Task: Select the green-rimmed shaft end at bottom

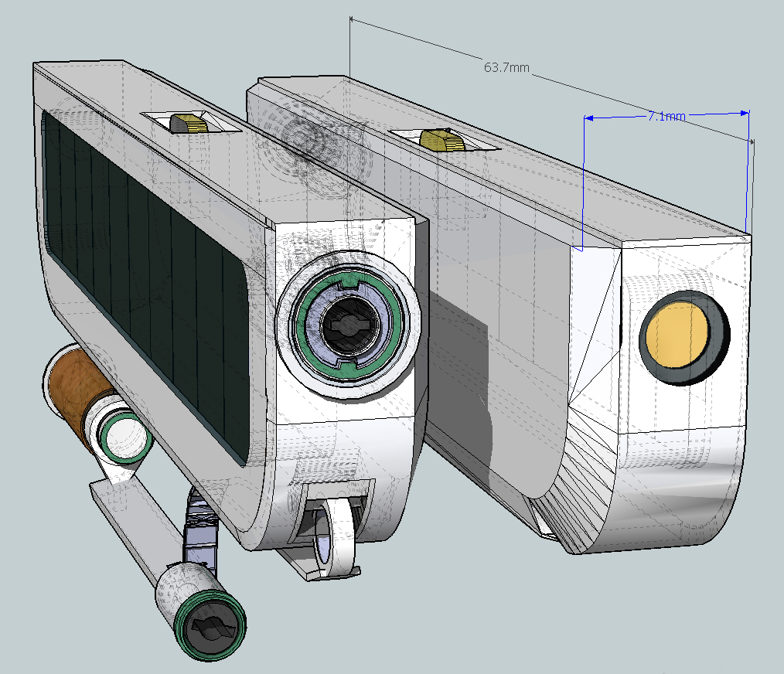Action: 210,625
